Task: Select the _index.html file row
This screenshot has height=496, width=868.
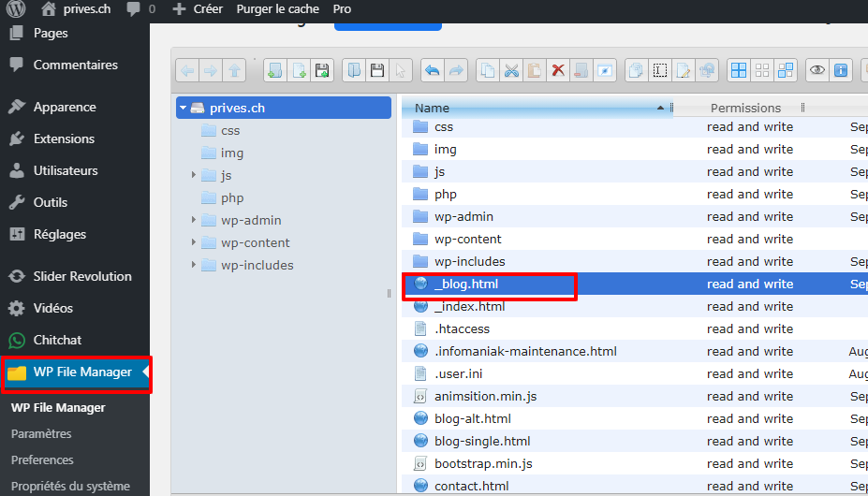Action: pos(635,306)
